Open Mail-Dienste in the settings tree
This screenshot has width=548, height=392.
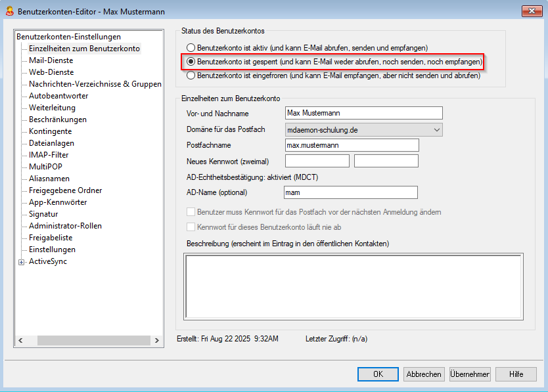[x=51, y=60]
